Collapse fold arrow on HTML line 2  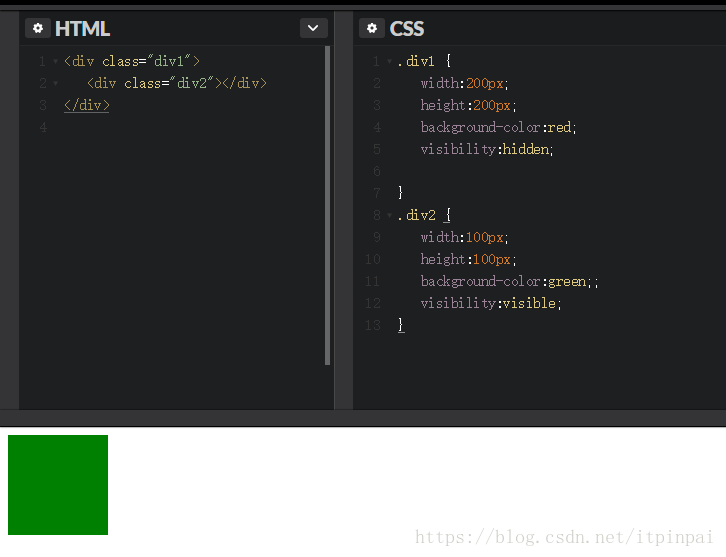(56, 83)
